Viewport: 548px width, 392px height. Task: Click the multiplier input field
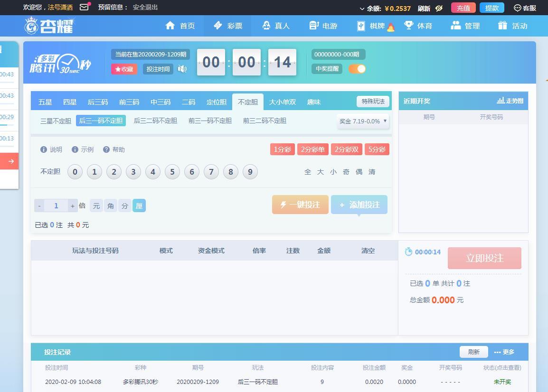coord(56,206)
